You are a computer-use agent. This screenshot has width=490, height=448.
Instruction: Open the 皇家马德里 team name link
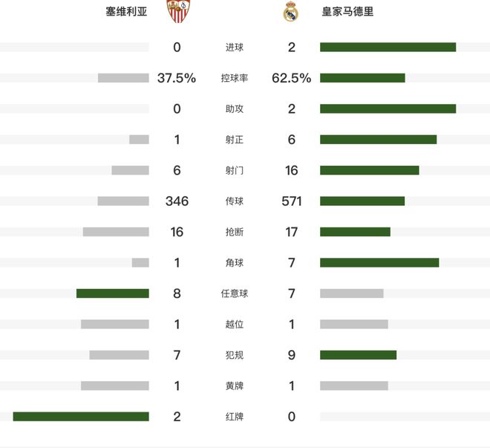(x=347, y=12)
